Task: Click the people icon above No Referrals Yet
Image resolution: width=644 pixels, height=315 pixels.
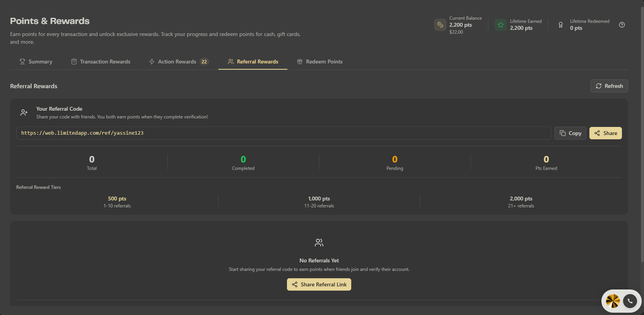Action: pos(319,243)
